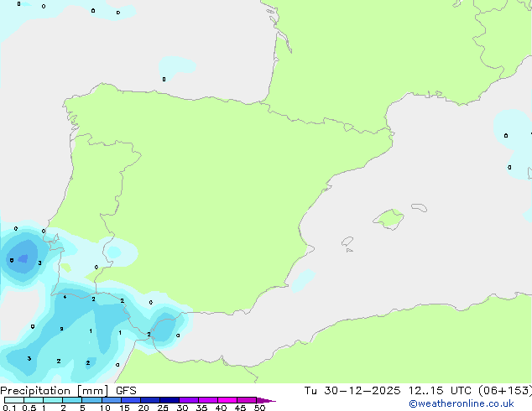
Task: Click the purple arrow tip at legend end
Action: click(x=266, y=400)
